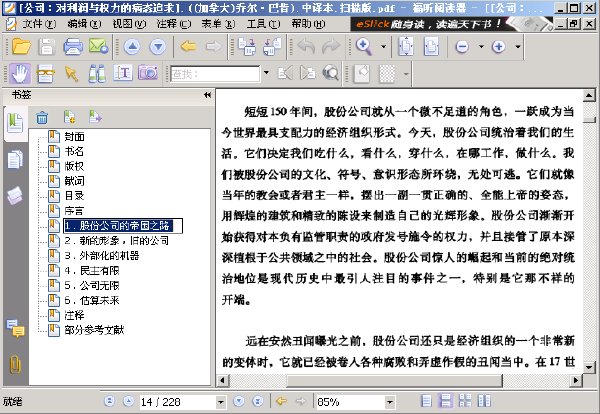The image size is (600, 414).
Task: Open the 帮助 menu
Action: [x=308, y=24]
